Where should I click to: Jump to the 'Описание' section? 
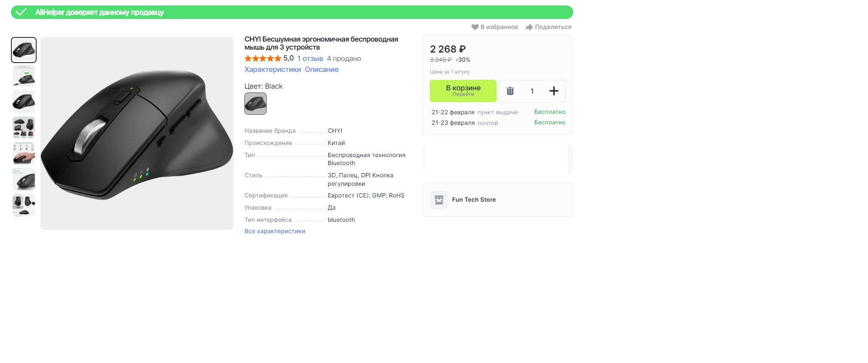[321, 70]
